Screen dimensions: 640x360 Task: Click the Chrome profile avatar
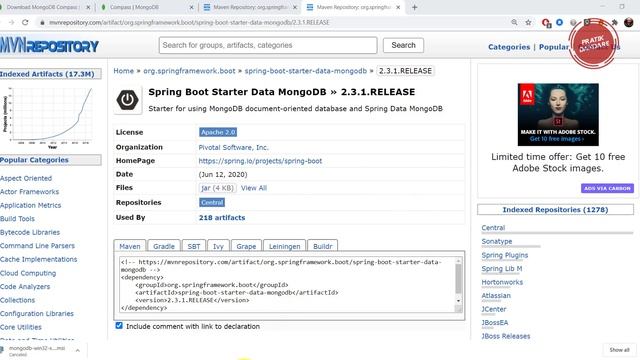pyautogui.click(x=629, y=22)
